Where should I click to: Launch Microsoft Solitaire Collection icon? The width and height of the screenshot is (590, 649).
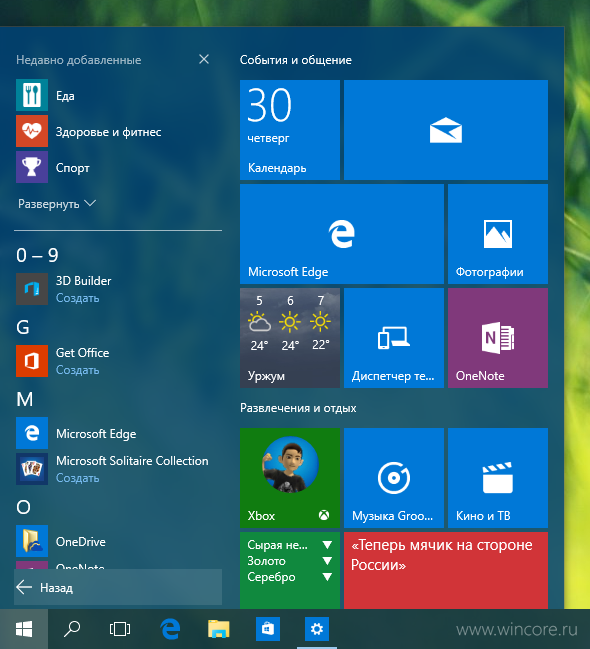pos(32,469)
